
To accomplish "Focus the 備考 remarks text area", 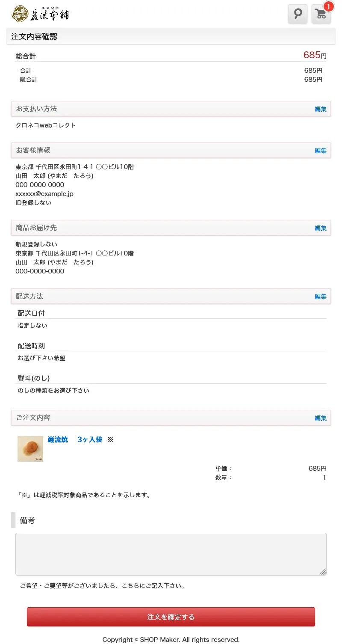I will (171, 554).
